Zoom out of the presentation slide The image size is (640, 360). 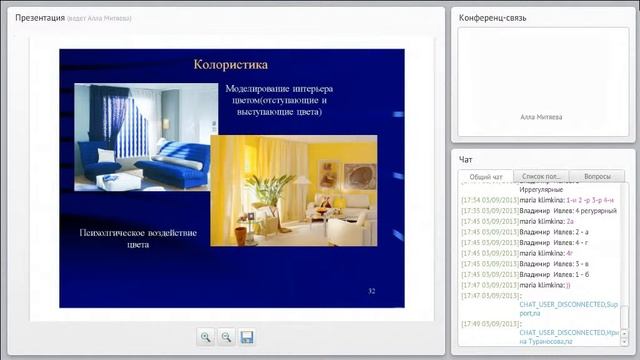pyautogui.click(x=226, y=337)
